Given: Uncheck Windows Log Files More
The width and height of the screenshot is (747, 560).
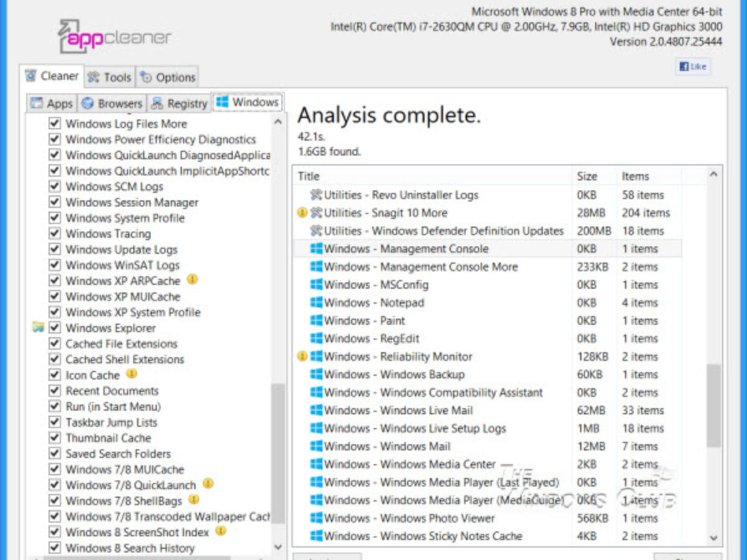Looking at the screenshot, I should coord(55,124).
